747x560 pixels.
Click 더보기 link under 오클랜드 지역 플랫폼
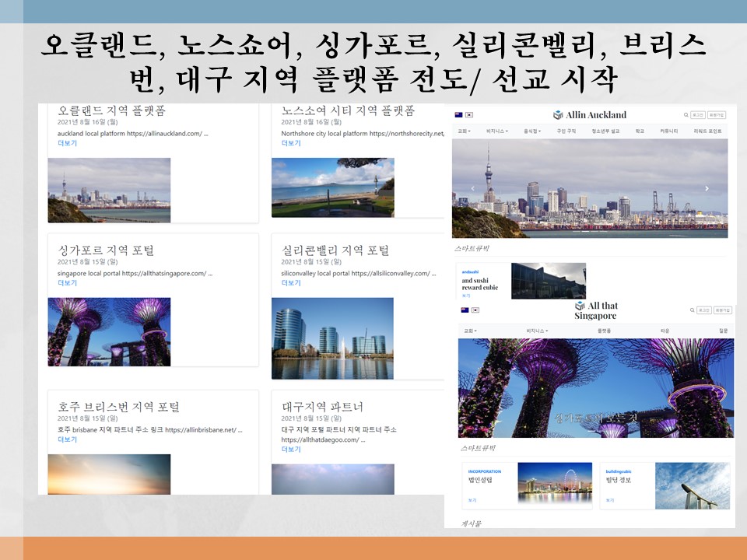pos(68,143)
